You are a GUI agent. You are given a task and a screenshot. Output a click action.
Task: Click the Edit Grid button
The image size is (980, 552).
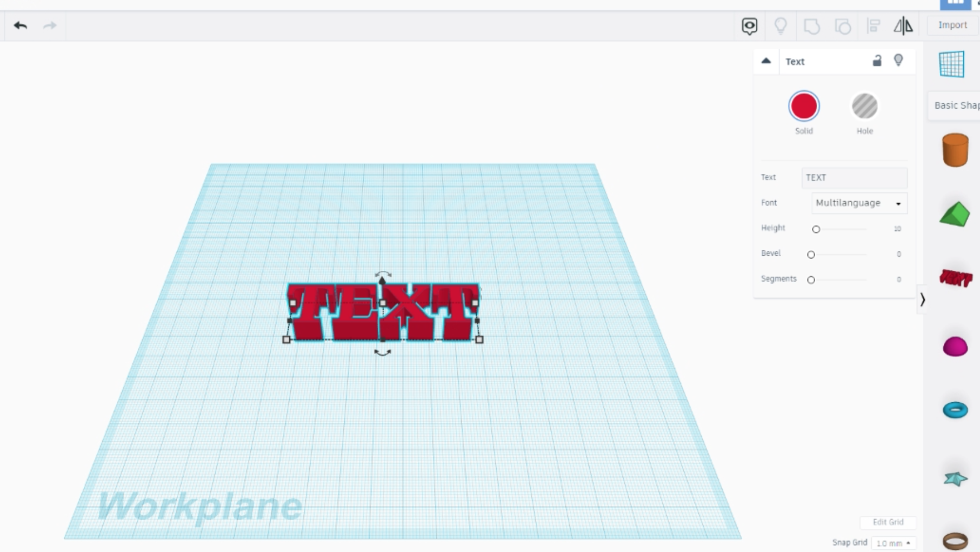[888, 522]
